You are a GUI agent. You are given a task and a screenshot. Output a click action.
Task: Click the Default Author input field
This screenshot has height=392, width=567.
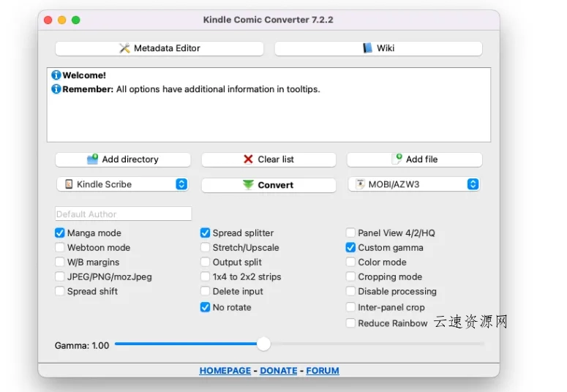[124, 214]
